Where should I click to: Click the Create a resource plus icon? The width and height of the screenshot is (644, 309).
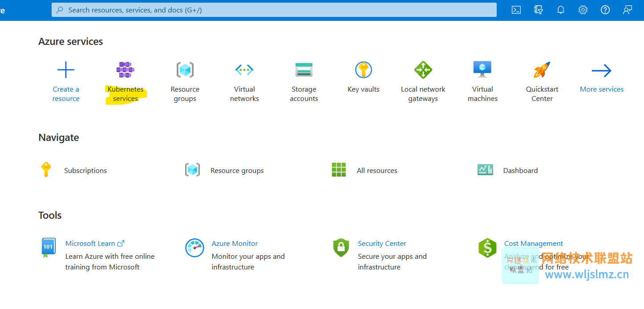(66, 70)
